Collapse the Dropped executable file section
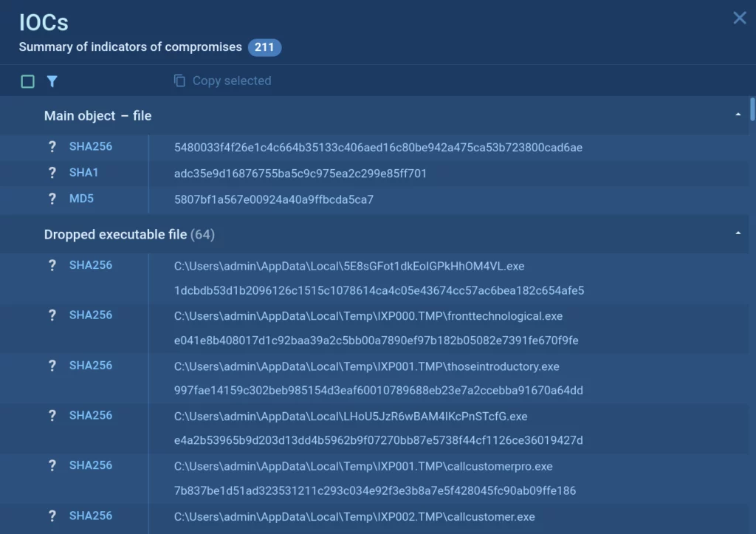756x534 pixels. (738, 233)
